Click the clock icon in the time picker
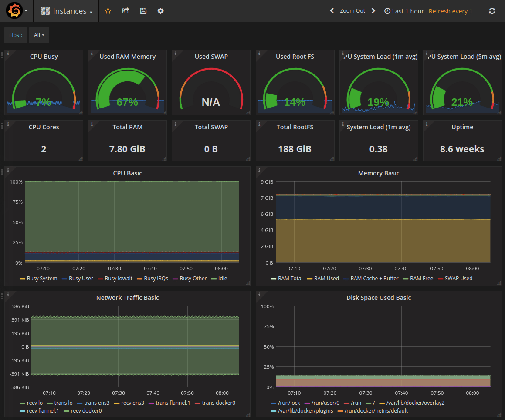 coord(387,11)
